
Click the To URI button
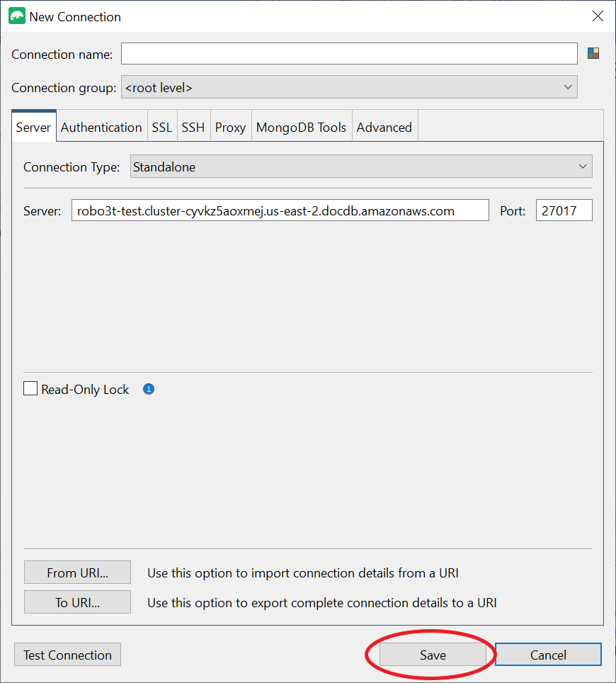[77, 601]
